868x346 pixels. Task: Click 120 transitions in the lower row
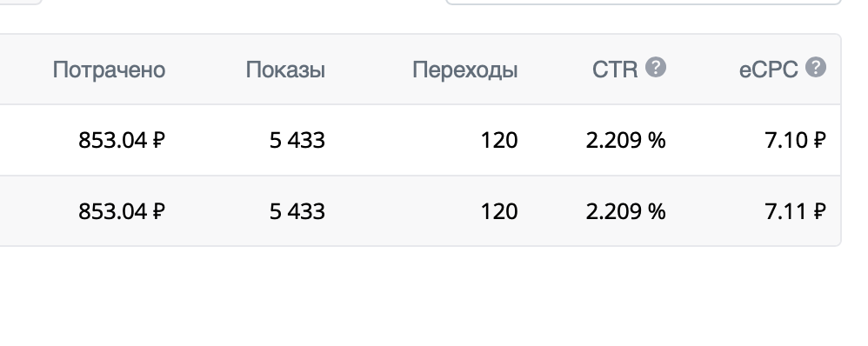pyautogui.click(x=498, y=211)
